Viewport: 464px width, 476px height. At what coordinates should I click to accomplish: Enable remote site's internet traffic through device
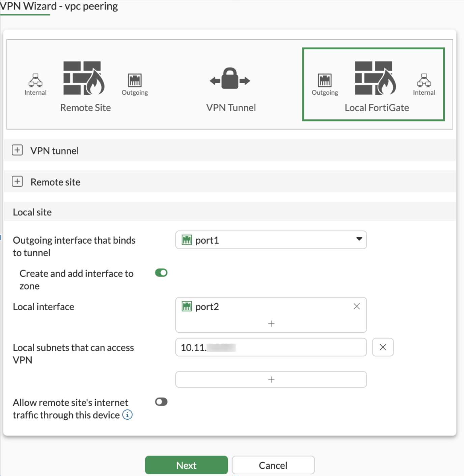161,401
